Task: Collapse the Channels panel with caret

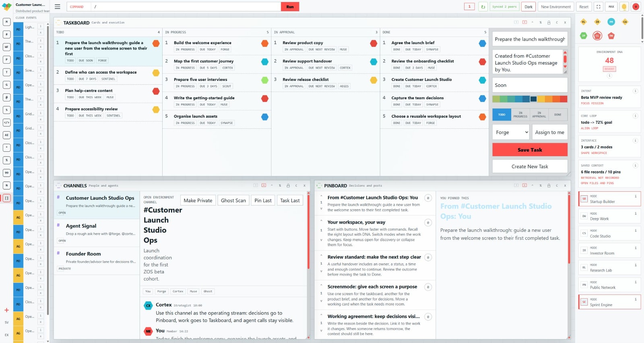Action: pyautogui.click(x=272, y=186)
